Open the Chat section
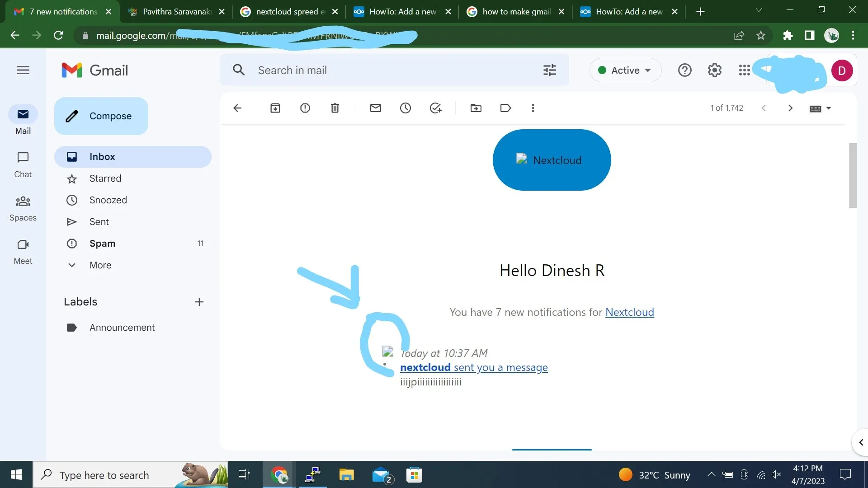Viewport: 868px width, 488px height. click(x=23, y=165)
